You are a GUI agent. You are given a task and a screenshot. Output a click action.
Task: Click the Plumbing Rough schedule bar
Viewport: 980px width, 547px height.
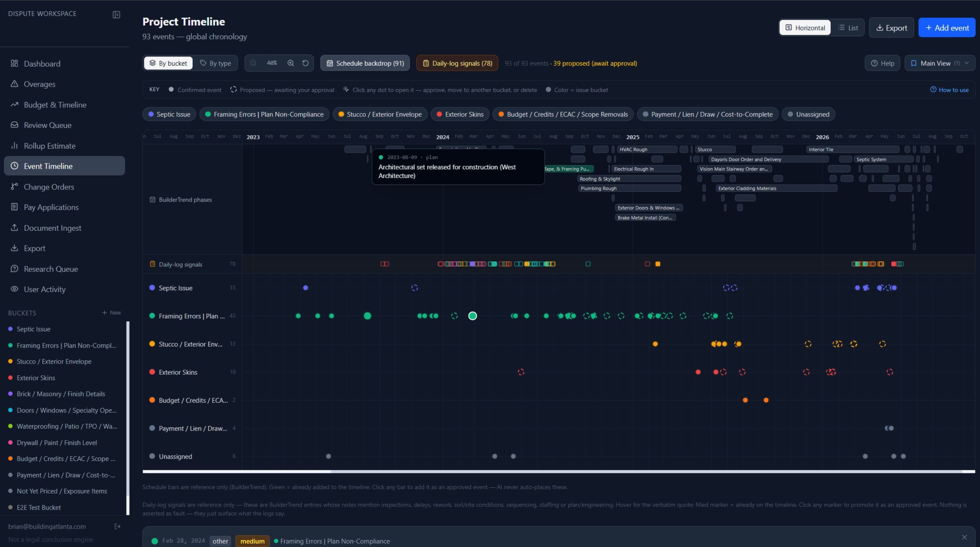pyautogui.click(x=630, y=188)
